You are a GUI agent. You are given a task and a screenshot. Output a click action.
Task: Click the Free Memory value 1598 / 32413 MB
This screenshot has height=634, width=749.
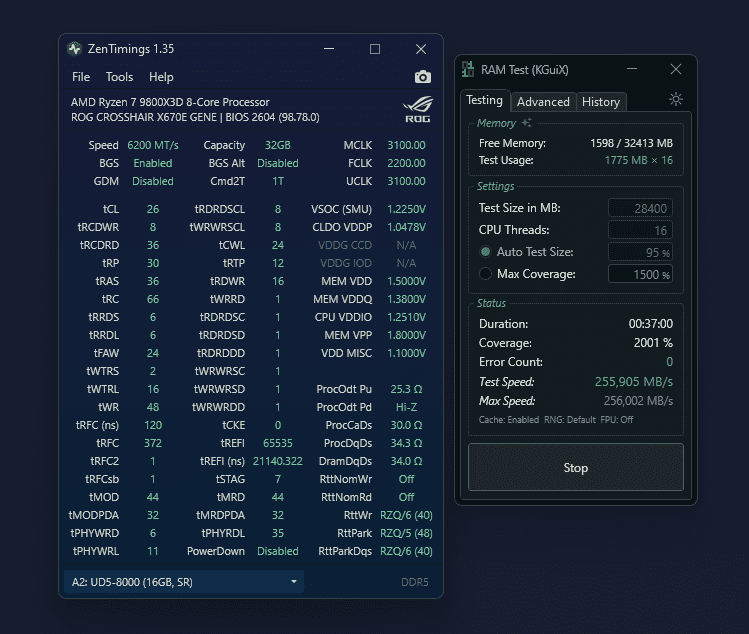coord(631,143)
